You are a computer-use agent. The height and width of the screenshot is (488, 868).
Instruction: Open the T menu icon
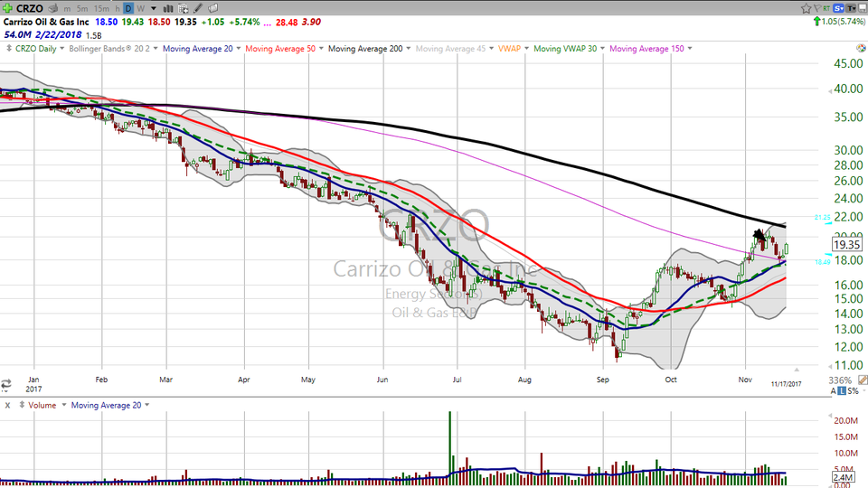pos(850,8)
